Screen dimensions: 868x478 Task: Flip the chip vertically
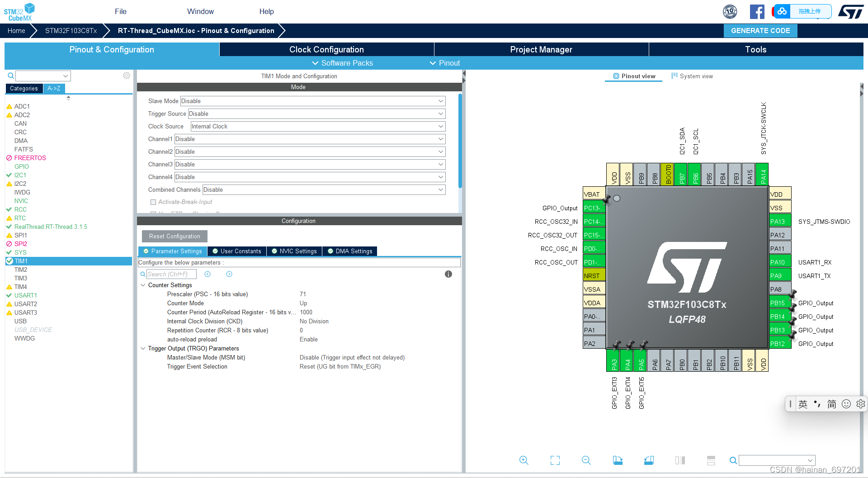[x=711, y=460]
